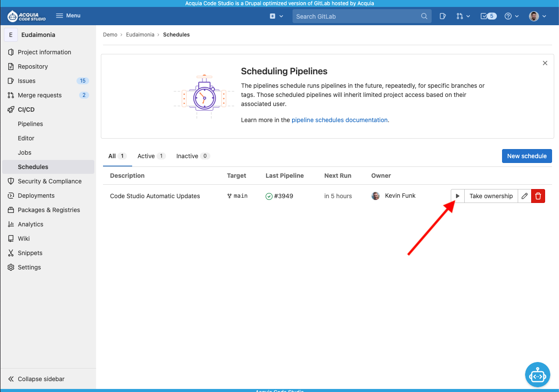This screenshot has height=392, width=559.
Task: Click the Next Run column header
Action: (338, 176)
